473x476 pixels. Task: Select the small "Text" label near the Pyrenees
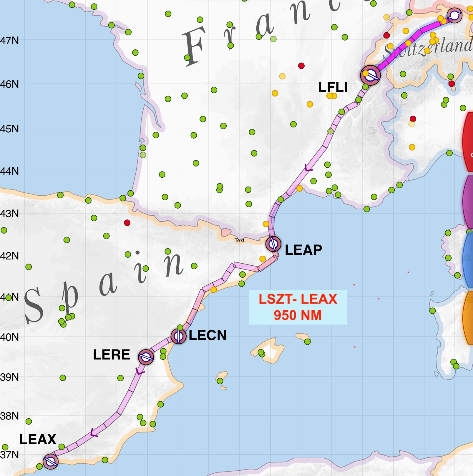point(240,240)
